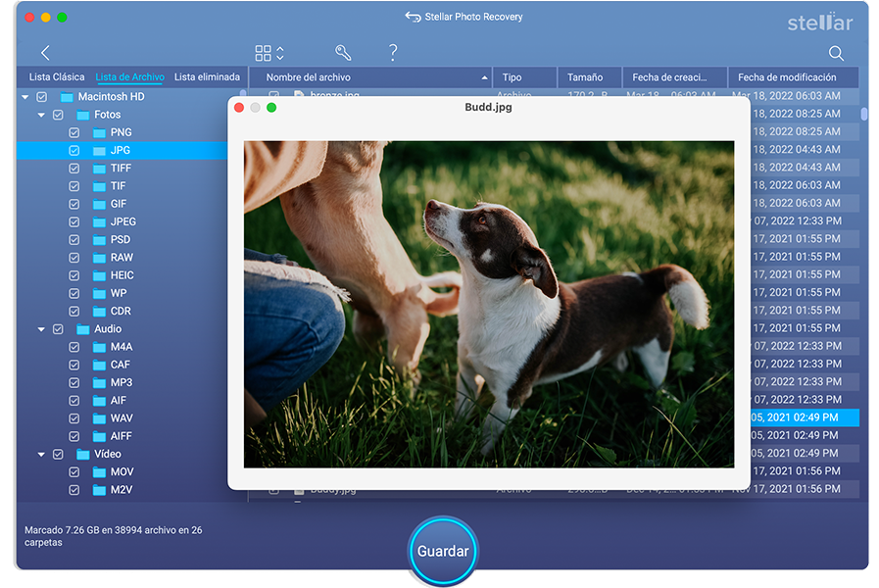Screen dimensions: 879x588
Task: Open the activation key icon
Action: (343, 53)
